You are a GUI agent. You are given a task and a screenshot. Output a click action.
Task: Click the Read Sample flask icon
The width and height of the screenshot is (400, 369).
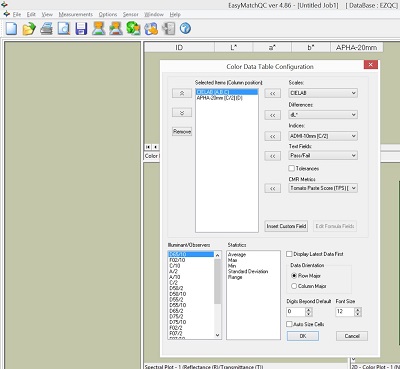(x=115, y=28)
